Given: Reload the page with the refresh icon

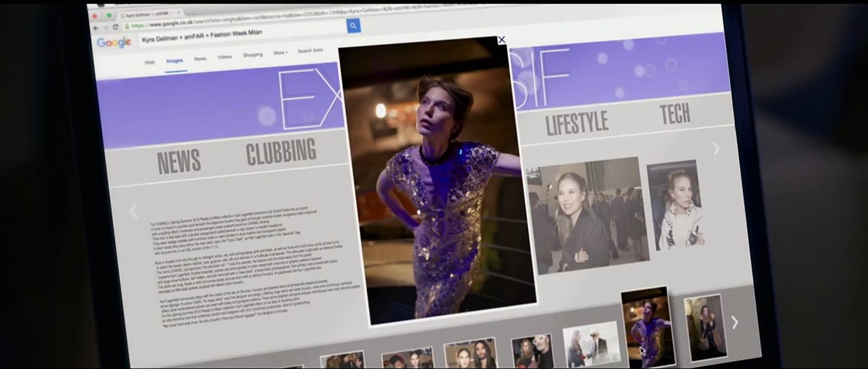Looking at the screenshot, I should click(x=115, y=27).
